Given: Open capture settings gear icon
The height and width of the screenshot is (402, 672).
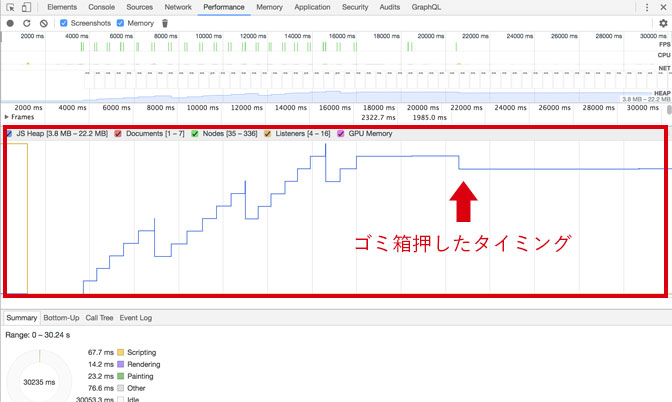Looking at the screenshot, I should (663, 23).
